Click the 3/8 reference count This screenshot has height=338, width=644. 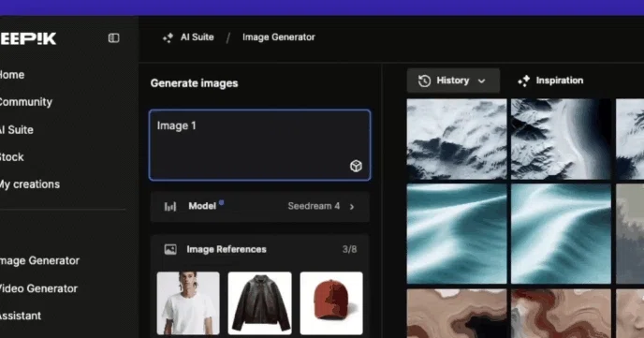(349, 249)
